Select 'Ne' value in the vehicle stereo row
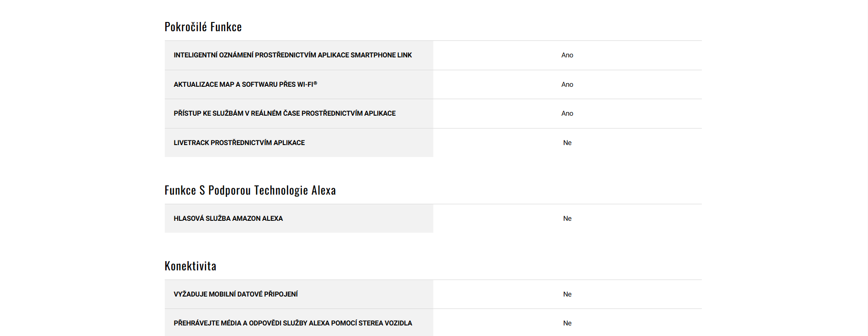 point(567,323)
